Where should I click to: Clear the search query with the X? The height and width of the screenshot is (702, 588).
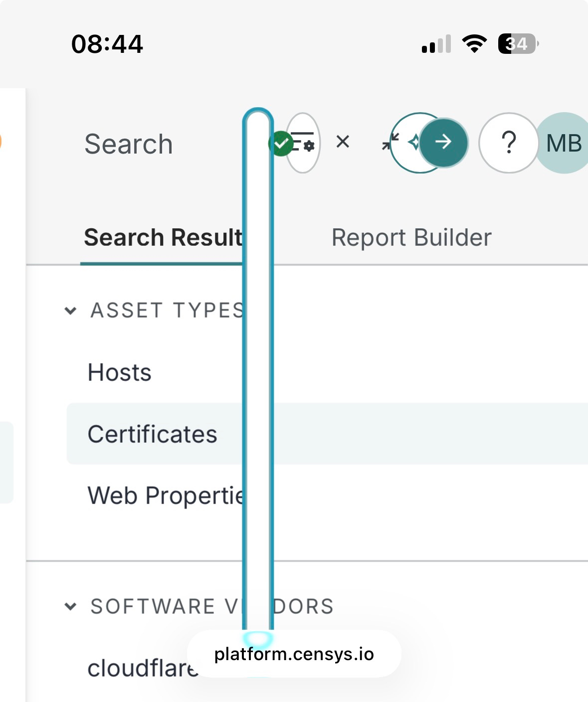click(x=343, y=142)
